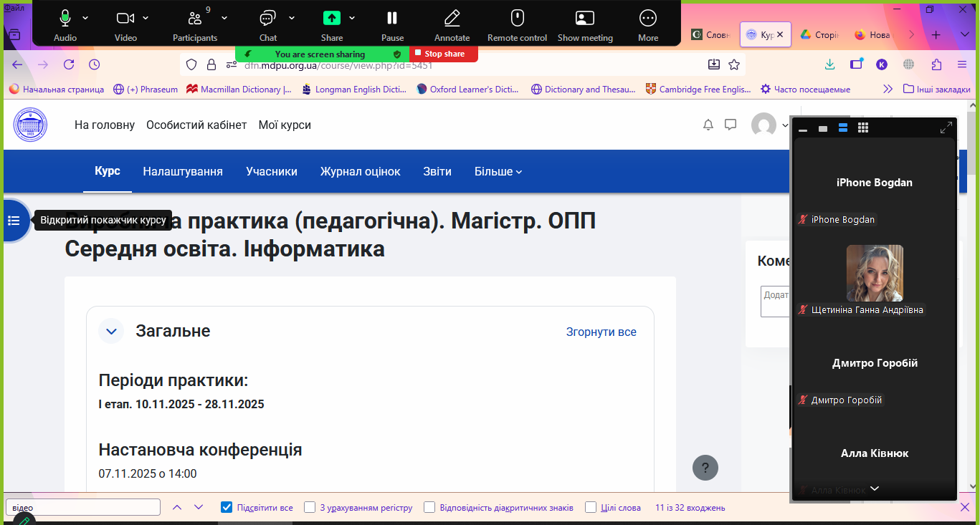The height and width of the screenshot is (525, 980).
Task: Click the find-in-page search field
Action: [83, 508]
